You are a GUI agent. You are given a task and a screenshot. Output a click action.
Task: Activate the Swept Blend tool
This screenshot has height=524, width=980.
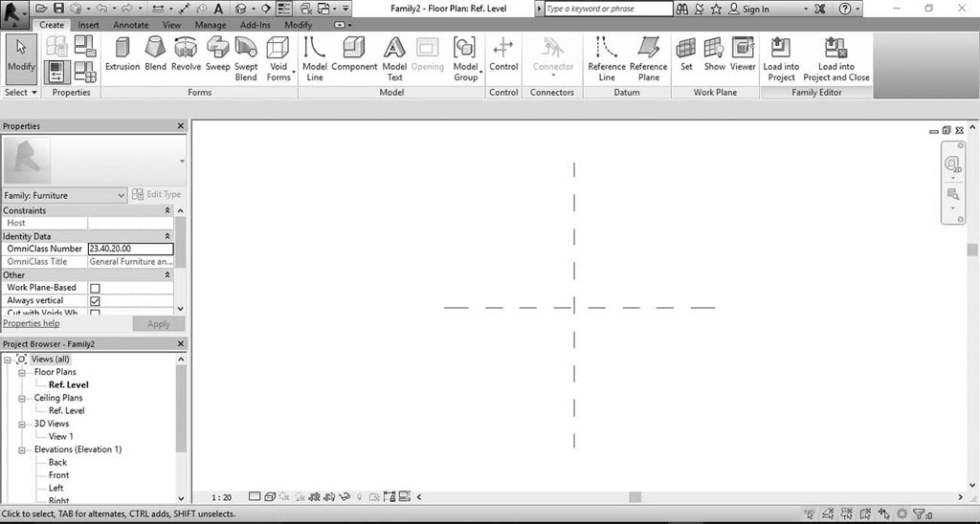[246, 59]
